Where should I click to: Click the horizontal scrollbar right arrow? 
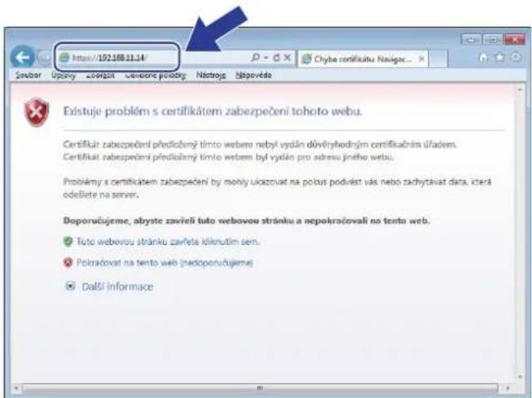(x=508, y=387)
